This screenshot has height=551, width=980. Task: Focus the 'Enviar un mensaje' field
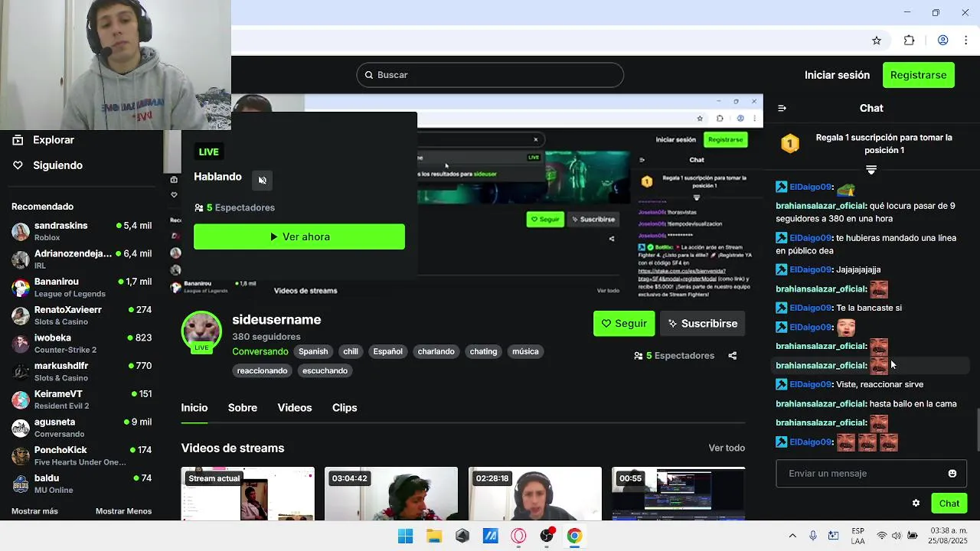pos(871,474)
